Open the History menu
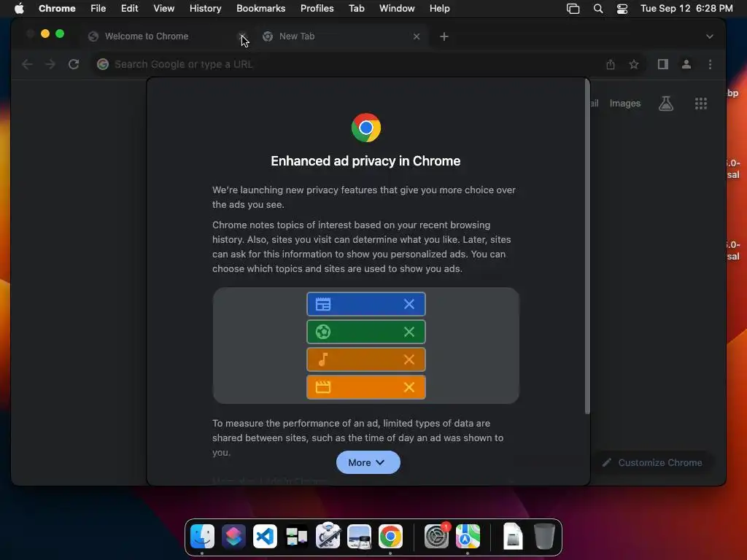This screenshot has width=747, height=560. pos(205,9)
